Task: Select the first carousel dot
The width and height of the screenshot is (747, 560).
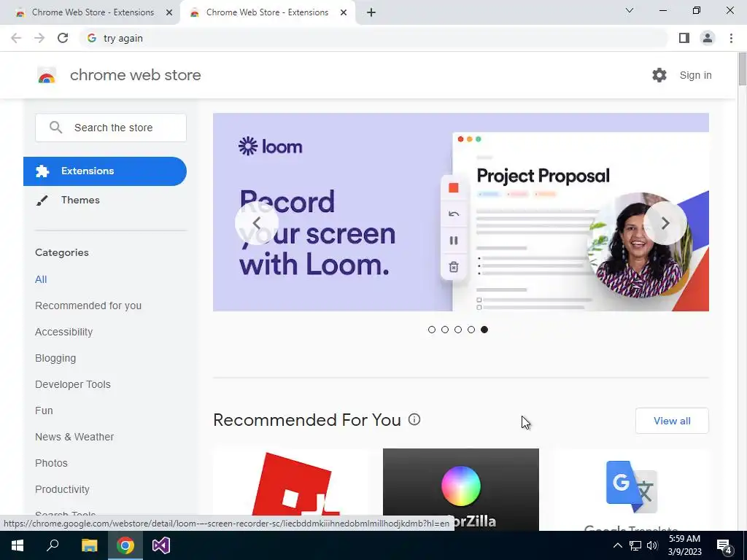Action: [432, 330]
